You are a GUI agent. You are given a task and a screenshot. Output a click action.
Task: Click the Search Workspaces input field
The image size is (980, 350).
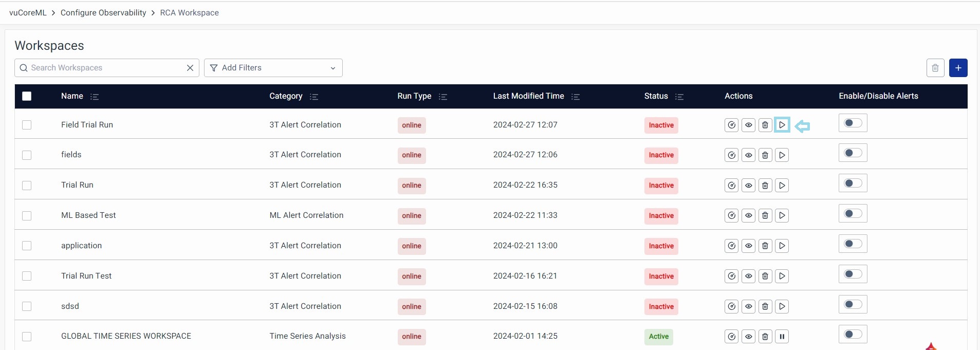tap(103, 68)
